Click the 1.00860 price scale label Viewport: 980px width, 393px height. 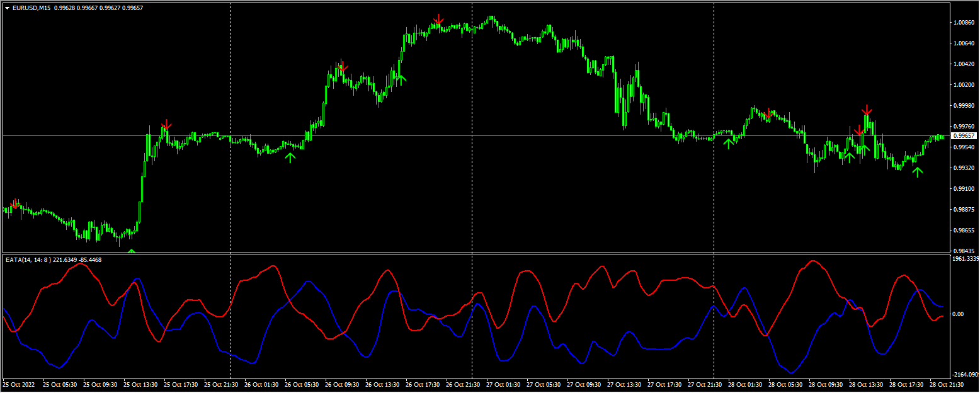[964, 23]
